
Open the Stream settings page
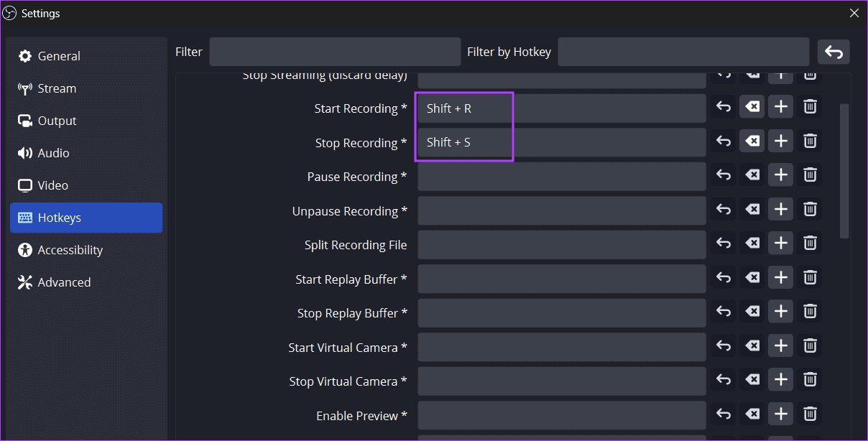(56, 88)
